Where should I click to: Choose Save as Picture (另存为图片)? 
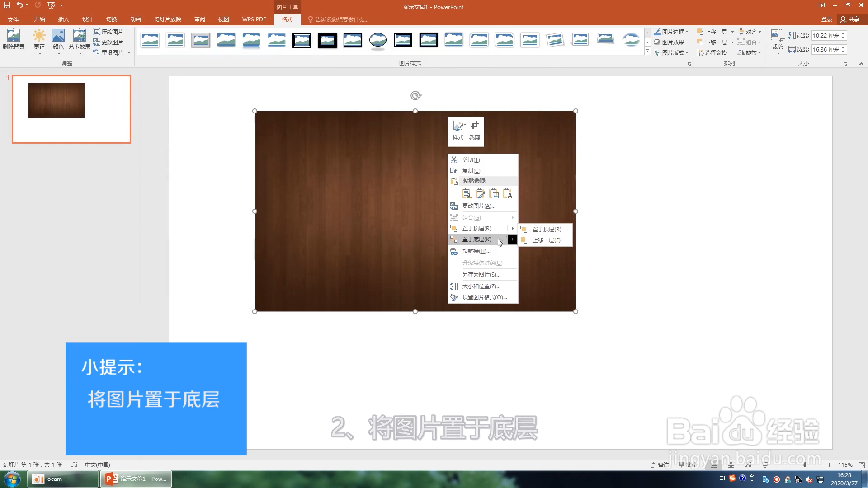(483, 274)
